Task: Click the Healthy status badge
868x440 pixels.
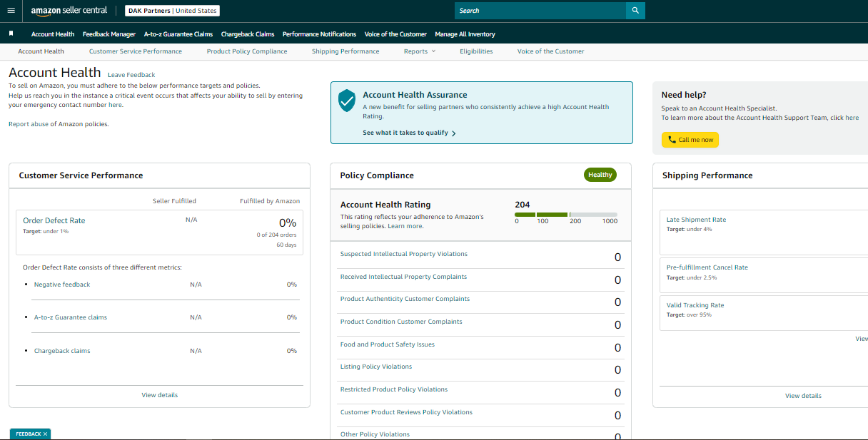Action: click(x=600, y=175)
